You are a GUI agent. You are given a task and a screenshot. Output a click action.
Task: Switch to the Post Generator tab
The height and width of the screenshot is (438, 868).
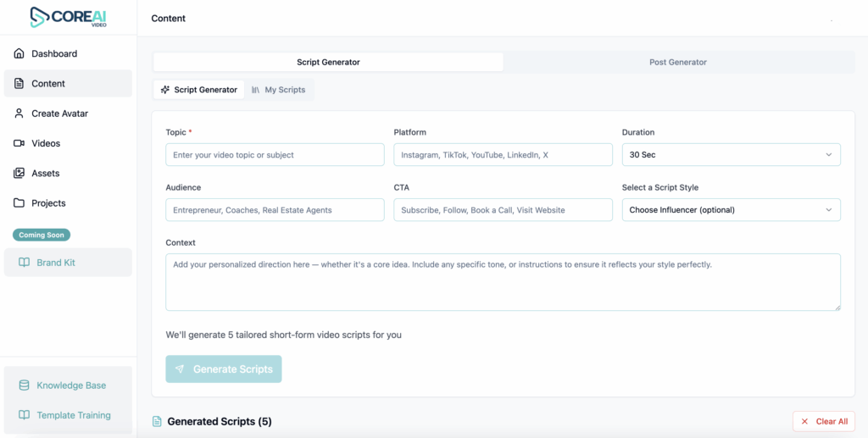[x=678, y=62]
